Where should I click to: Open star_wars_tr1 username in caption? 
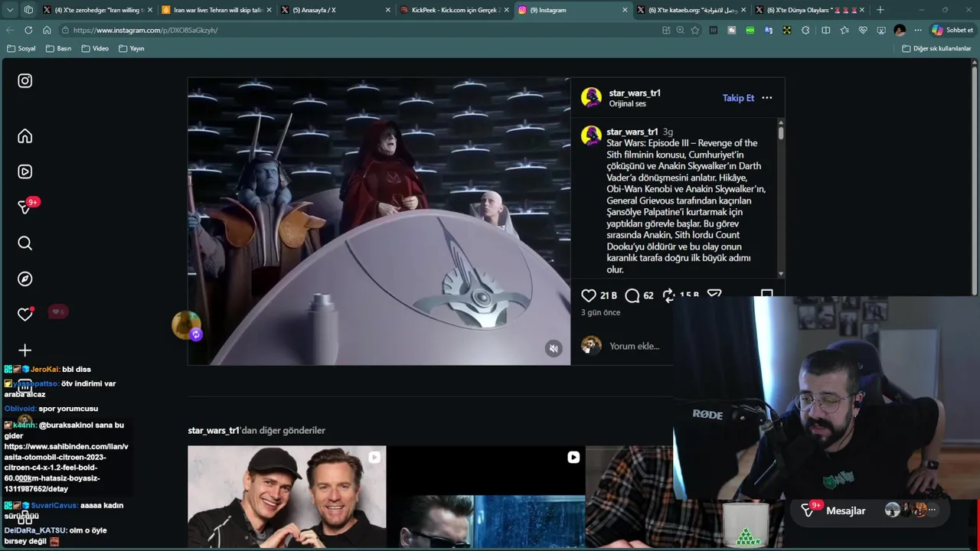click(x=632, y=132)
